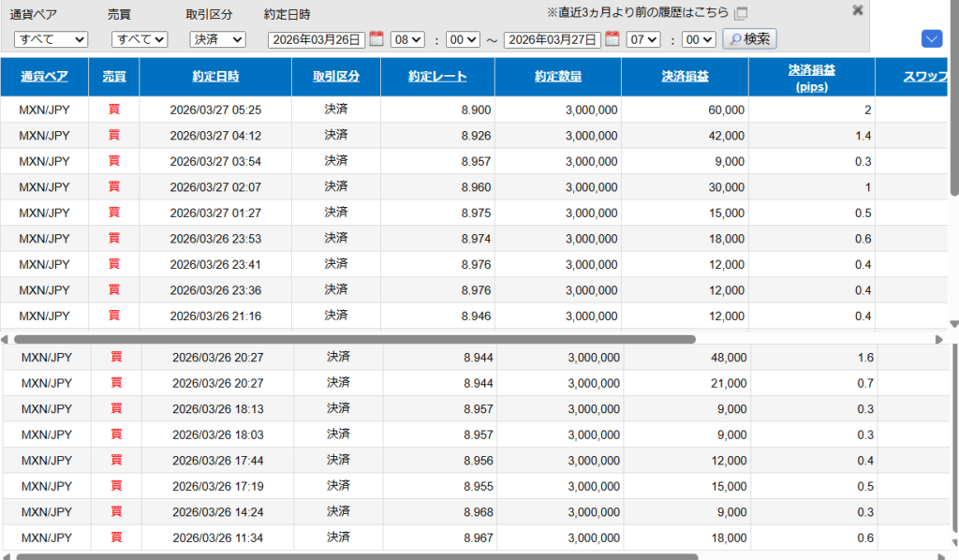Click the external link icon for older history
959x560 pixels.
coord(741,13)
